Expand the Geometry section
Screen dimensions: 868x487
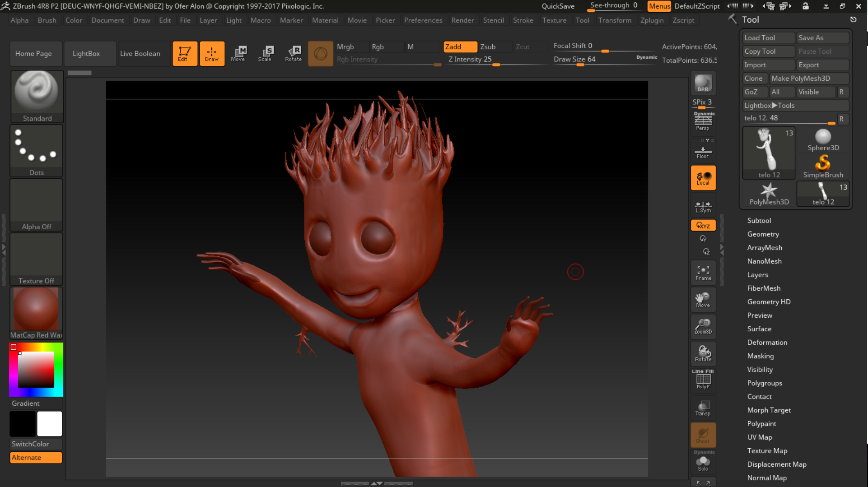pyautogui.click(x=763, y=234)
